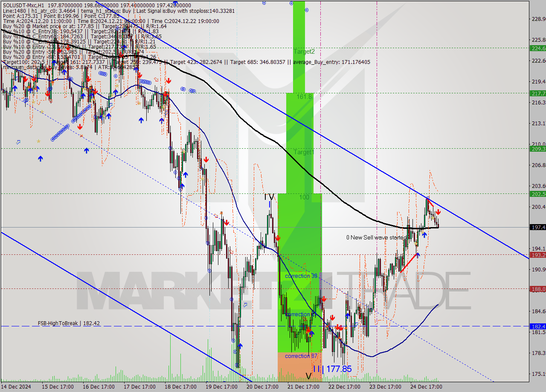546x392 pixels.
Task: Click the 190.9 price axis value
Action: tap(538, 269)
